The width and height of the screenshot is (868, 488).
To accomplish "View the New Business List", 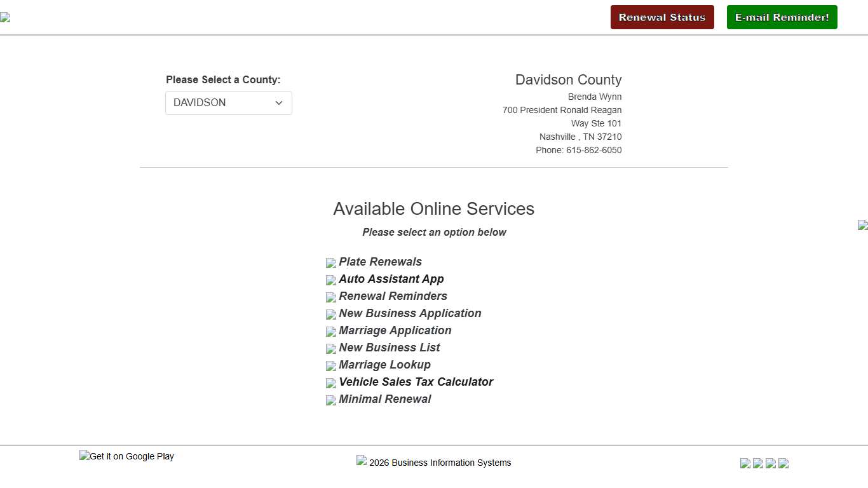I will pyautogui.click(x=389, y=348).
